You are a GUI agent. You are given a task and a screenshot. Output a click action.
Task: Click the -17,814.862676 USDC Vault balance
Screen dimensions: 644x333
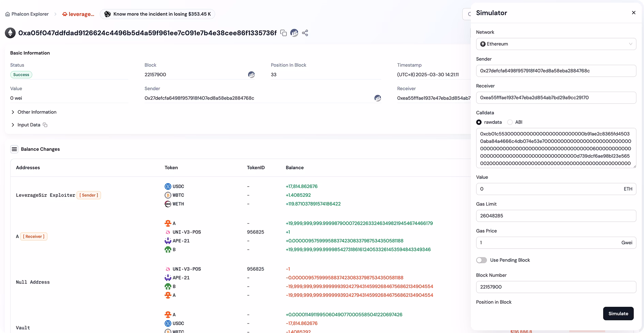[302, 323]
